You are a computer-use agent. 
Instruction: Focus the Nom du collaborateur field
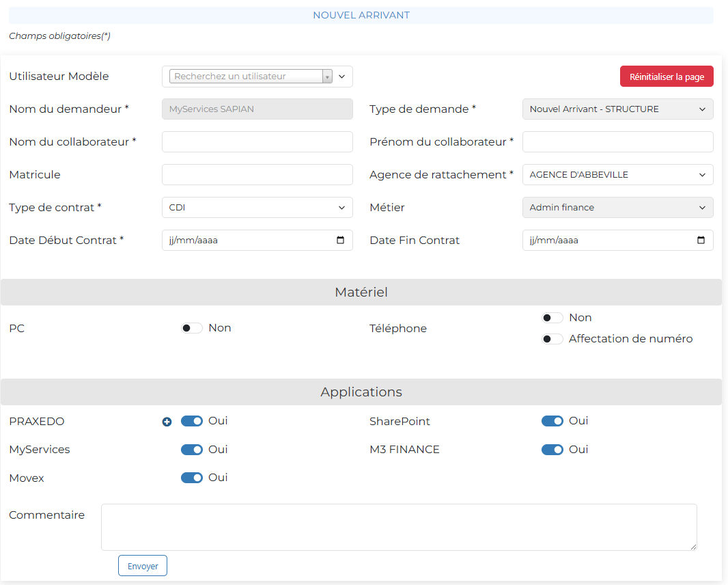tap(257, 141)
